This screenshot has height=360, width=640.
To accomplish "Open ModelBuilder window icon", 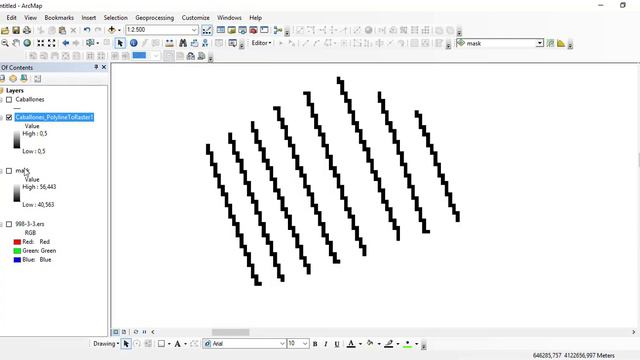I will (x=278, y=30).
